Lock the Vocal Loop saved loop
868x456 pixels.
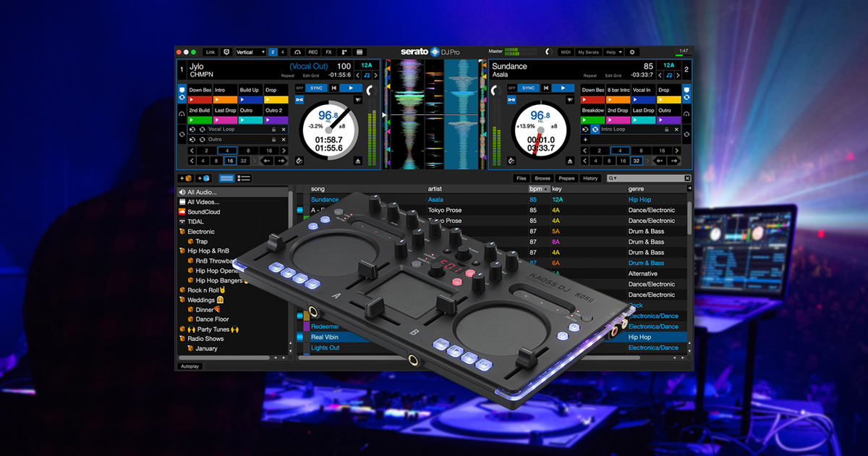point(273,130)
